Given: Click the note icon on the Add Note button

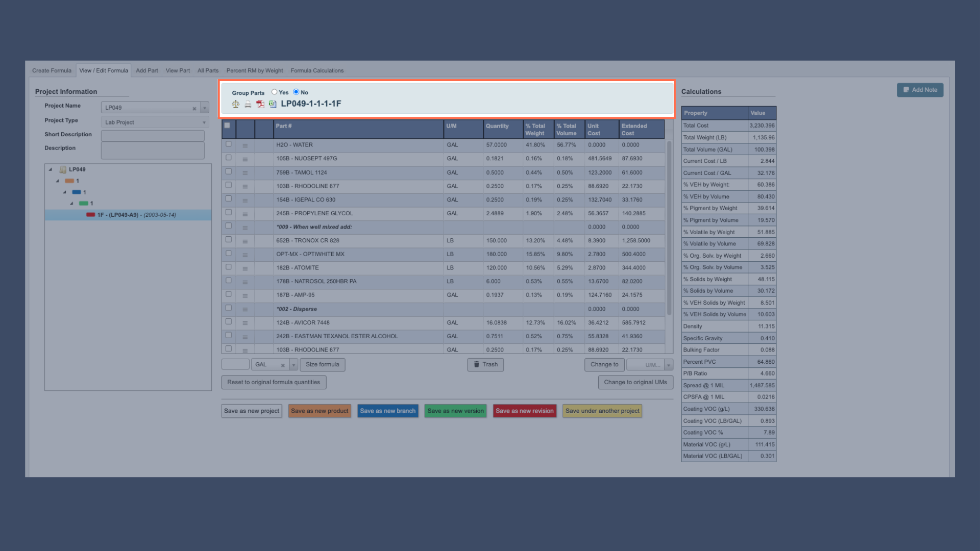Looking at the screenshot, I should 906,90.
